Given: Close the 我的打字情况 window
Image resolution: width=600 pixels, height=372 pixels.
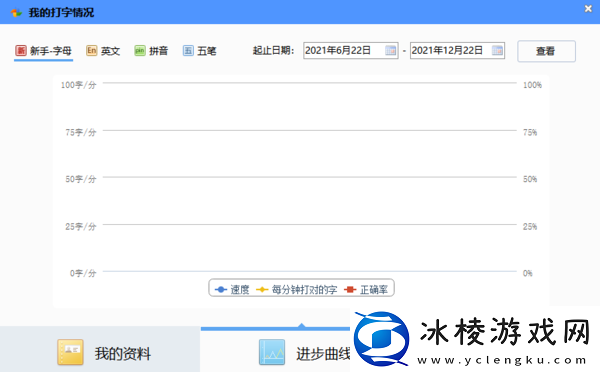Looking at the screenshot, I should click(588, 9).
